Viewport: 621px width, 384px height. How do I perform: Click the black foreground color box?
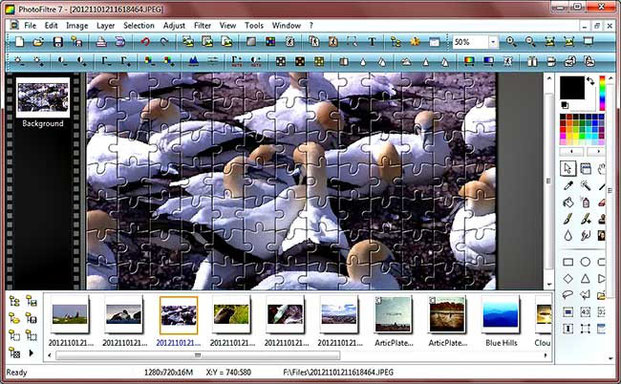coord(572,88)
